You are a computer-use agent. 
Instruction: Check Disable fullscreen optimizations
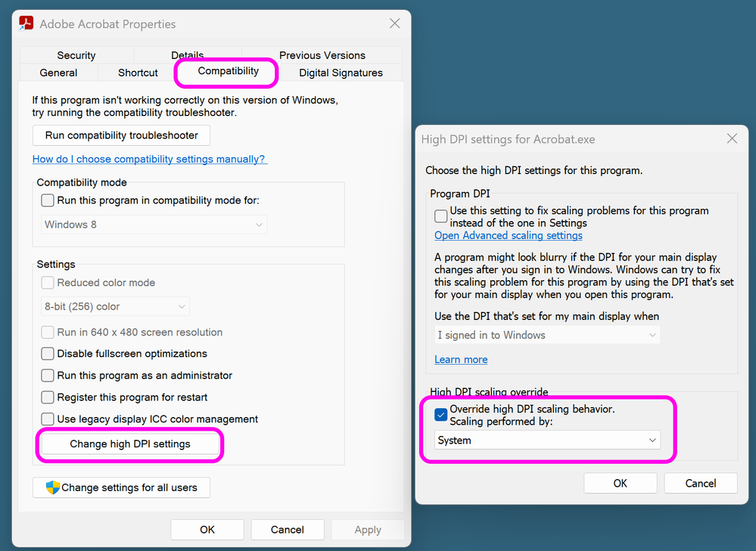tap(48, 353)
